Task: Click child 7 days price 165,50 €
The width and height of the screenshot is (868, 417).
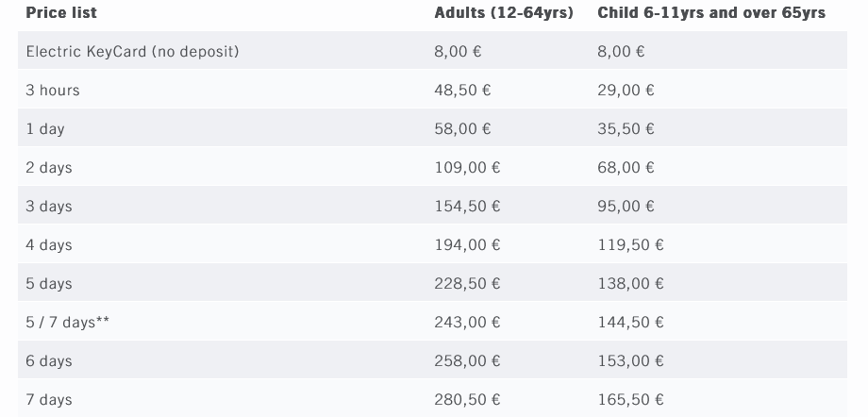Action: click(x=630, y=400)
